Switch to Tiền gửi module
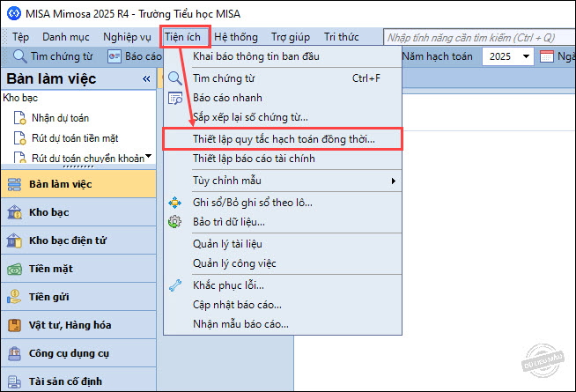This screenshot has height=392, width=576. point(78,297)
